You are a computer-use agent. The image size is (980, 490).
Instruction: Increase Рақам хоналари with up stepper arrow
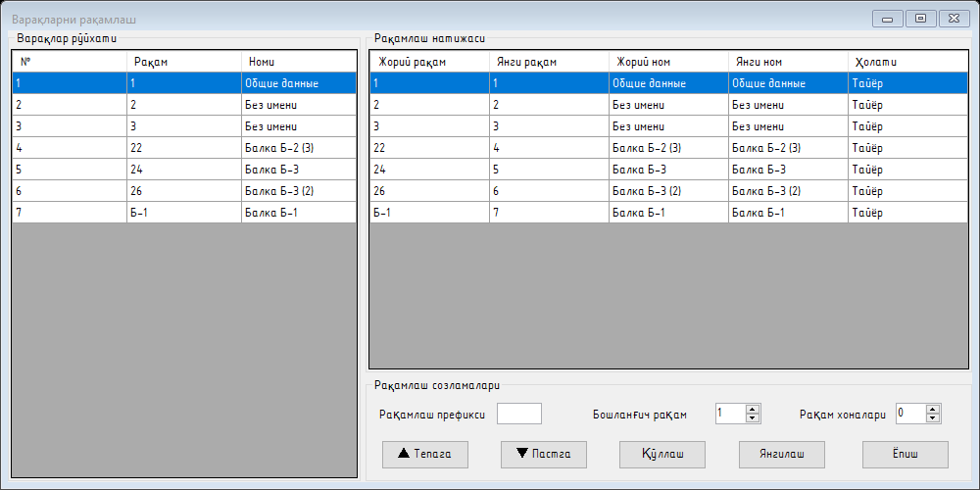[x=933, y=410]
